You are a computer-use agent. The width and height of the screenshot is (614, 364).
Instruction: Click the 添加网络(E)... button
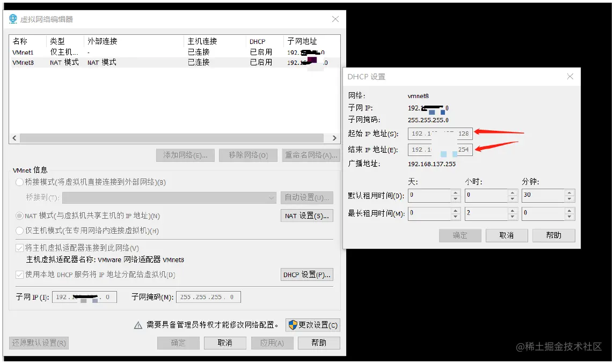point(185,155)
